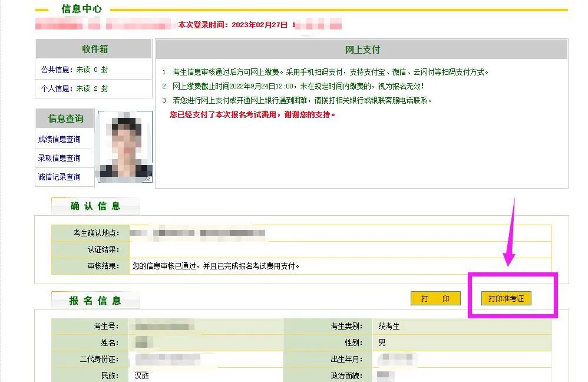
Task: Click the 审核结果 status text
Action: coord(216,266)
